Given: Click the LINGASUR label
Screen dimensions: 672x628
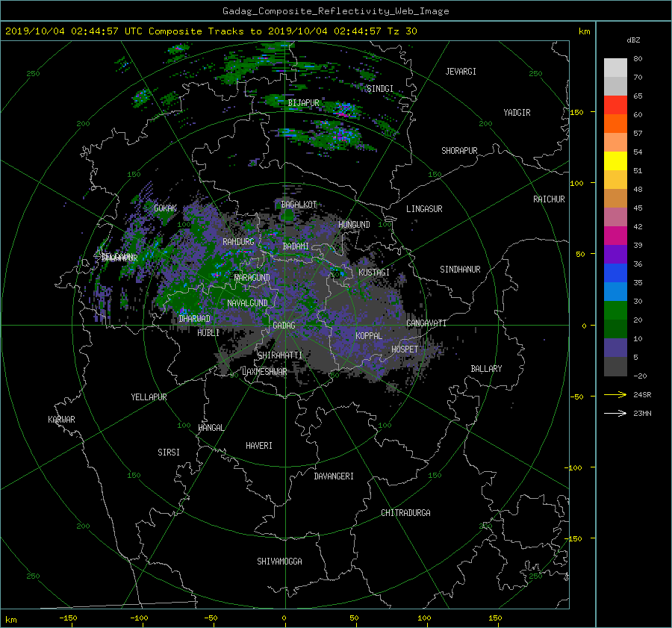Looking at the screenshot, I should click(424, 209).
